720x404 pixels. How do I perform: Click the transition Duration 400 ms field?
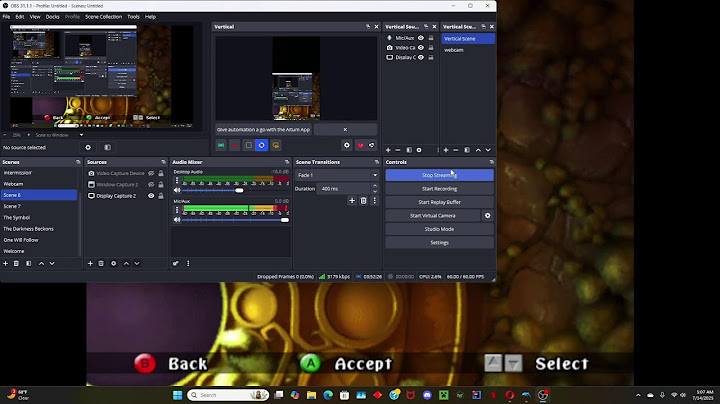pyautogui.click(x=343, y=189)
